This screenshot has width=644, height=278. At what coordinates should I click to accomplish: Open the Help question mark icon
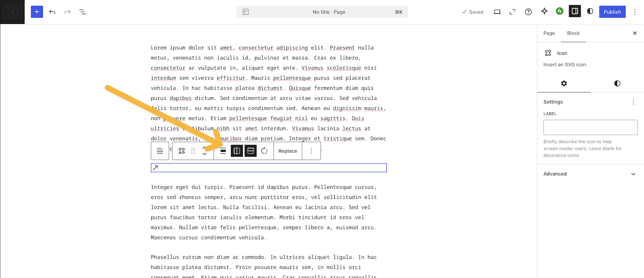click(529, 12)
